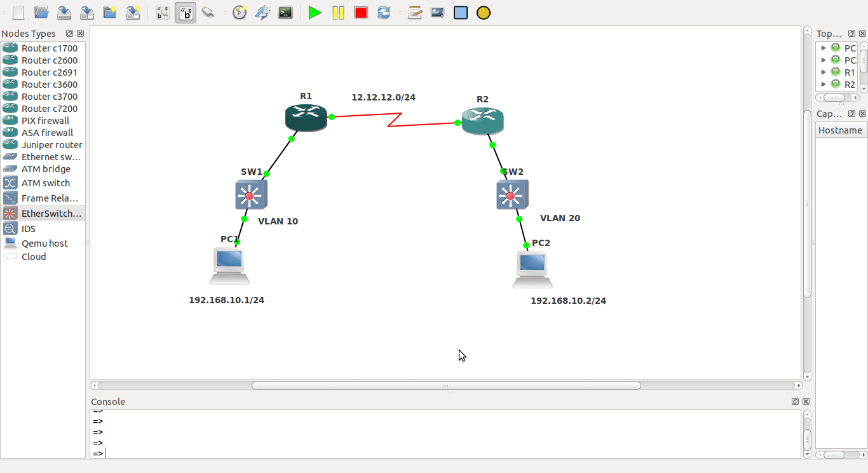The image size is (868, 473).
Task: Click the Save project as icon
Action: click(86, 12)
